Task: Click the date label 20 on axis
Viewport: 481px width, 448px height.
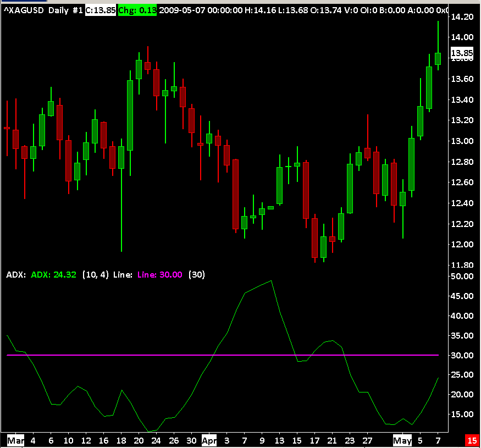Action: pyautogui.click(x=139, y=441)
